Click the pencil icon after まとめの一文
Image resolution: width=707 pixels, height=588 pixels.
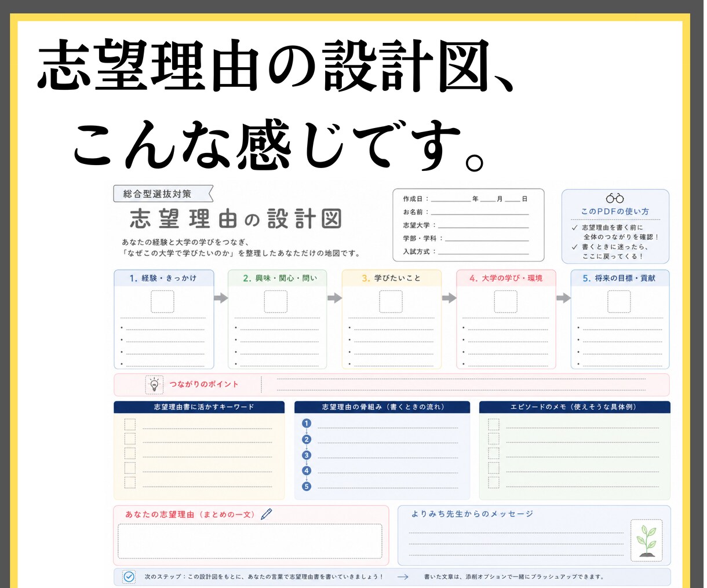pyautogui.click(x=267, y=514)
